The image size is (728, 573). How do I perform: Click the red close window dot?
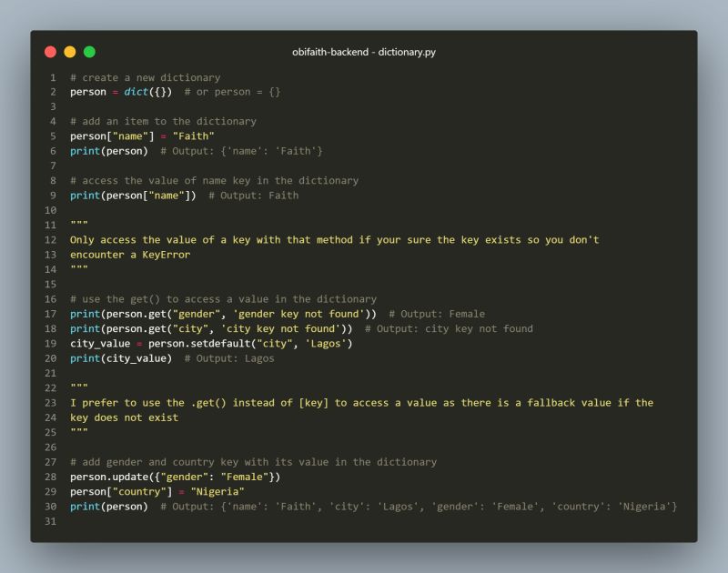[51, 52]
